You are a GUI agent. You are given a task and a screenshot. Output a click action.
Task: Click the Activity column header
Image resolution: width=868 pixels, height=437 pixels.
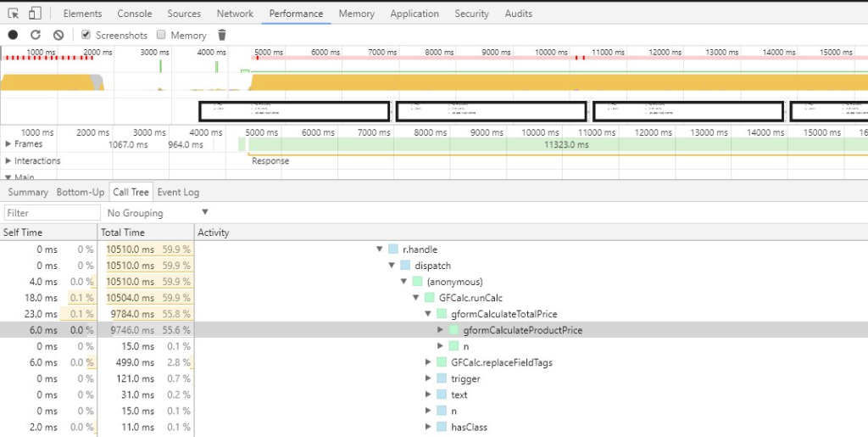[x=531, y=233]
